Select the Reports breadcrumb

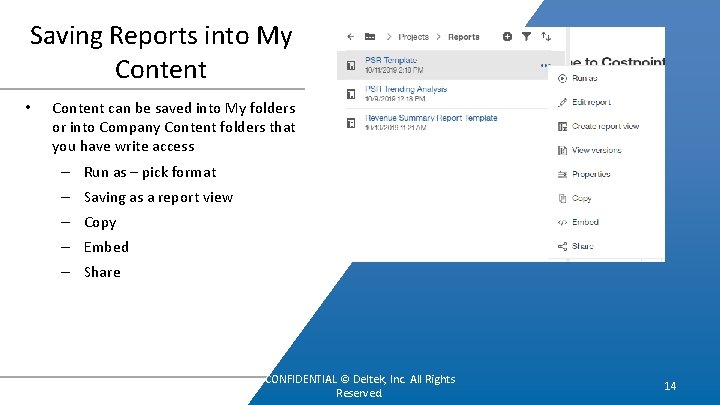tap(463, 37)
